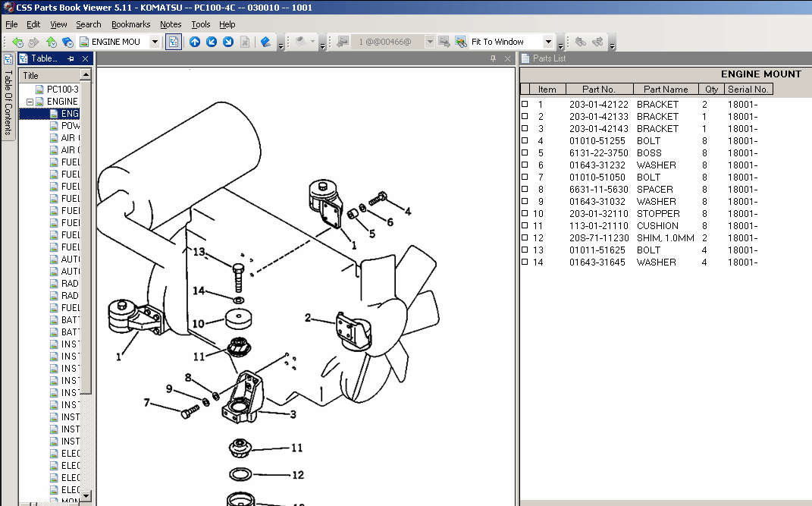Check the box for item 14 WASHER 01643-31645

(525, 262)
